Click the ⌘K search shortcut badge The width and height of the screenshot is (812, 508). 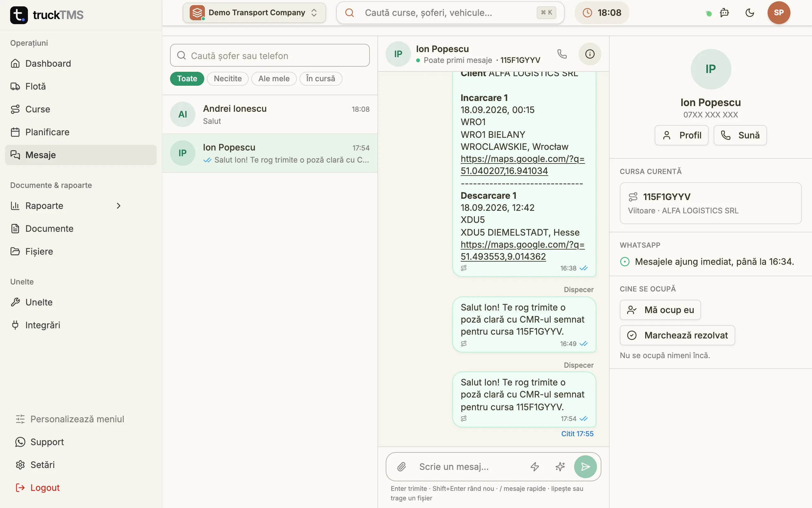click(x=546, y=13)
